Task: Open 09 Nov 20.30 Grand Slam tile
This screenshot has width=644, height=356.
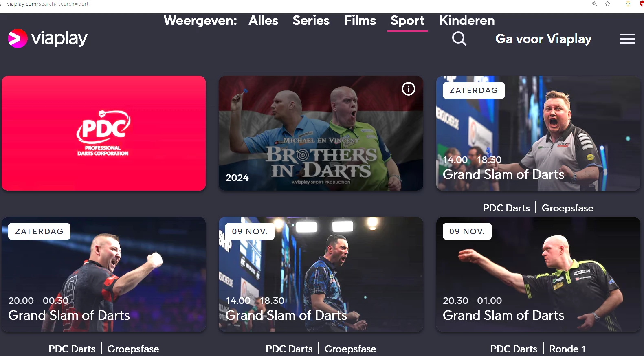Action: (x=538, y=274)
